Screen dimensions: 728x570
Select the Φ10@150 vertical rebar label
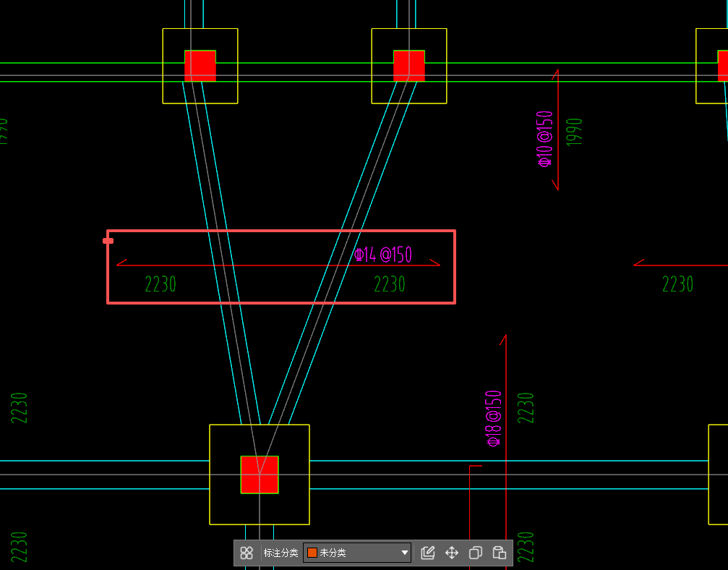[x=545, y=139]
